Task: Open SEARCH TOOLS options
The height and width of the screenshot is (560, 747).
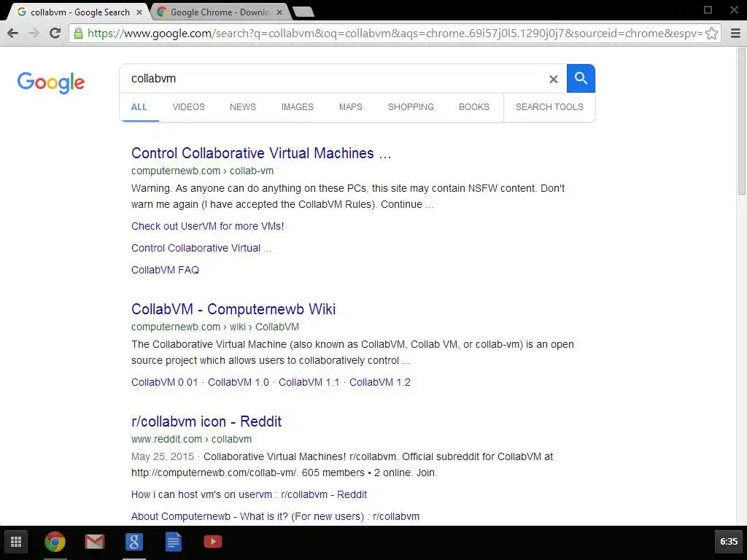Action: [549, 107]
